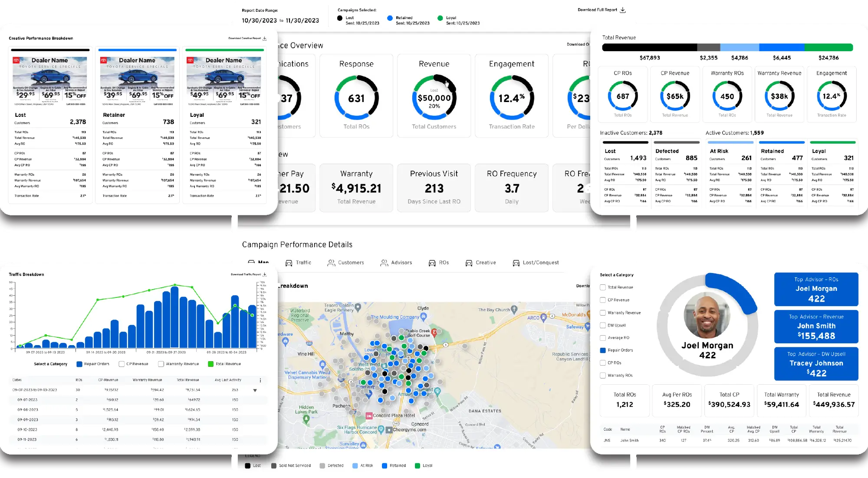Check the Warranty ROs checkbox
868x478 pixels.
[602, 376]
